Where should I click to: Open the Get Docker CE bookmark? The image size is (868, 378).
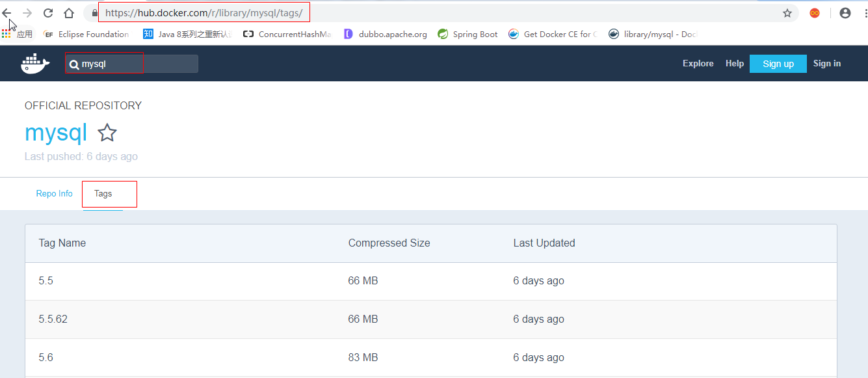click(553, 34)
